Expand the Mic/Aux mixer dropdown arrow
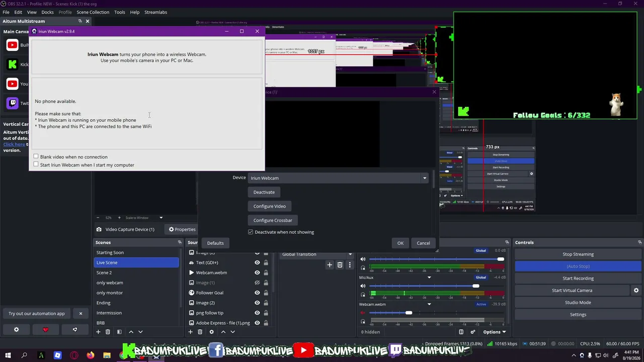The width and height of the screenshot is (644, 362). point(429,278)
